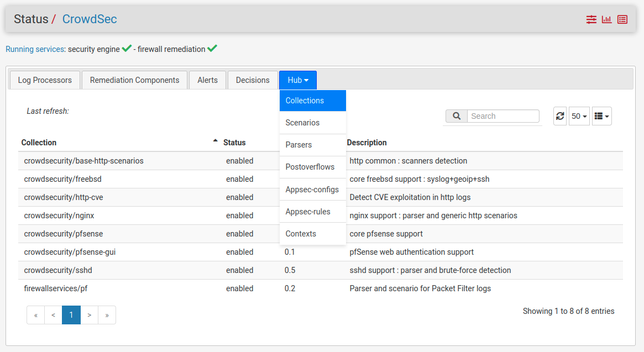Go to the last page button

click(x=107, y=315)
